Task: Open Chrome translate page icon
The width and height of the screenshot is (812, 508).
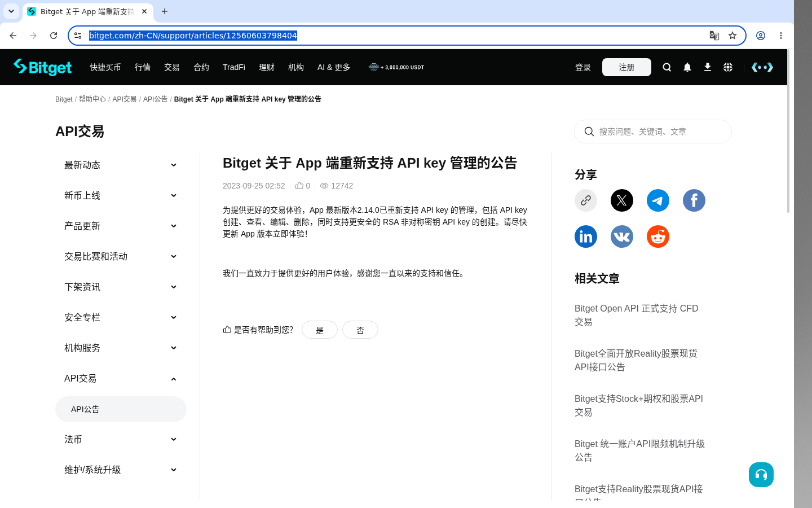Action: pyautogui.click(x=714, y=36)
